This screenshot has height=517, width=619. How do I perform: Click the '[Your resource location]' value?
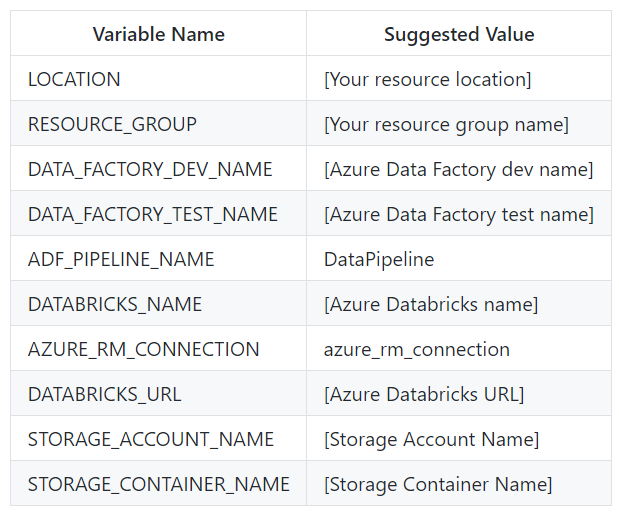[x=427, y=79]
